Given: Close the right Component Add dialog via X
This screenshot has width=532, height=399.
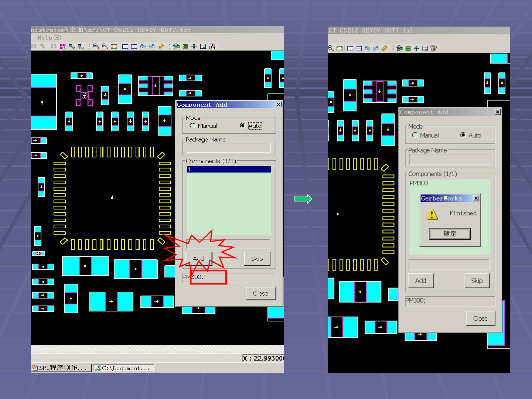Looking at the screenshot, I should (498, 112).
